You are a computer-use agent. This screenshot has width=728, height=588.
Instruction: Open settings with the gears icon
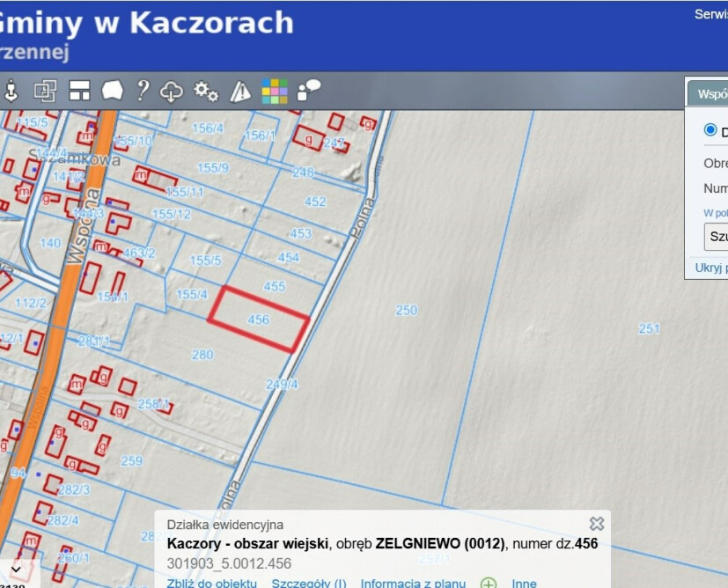click(x=206, y=91)
